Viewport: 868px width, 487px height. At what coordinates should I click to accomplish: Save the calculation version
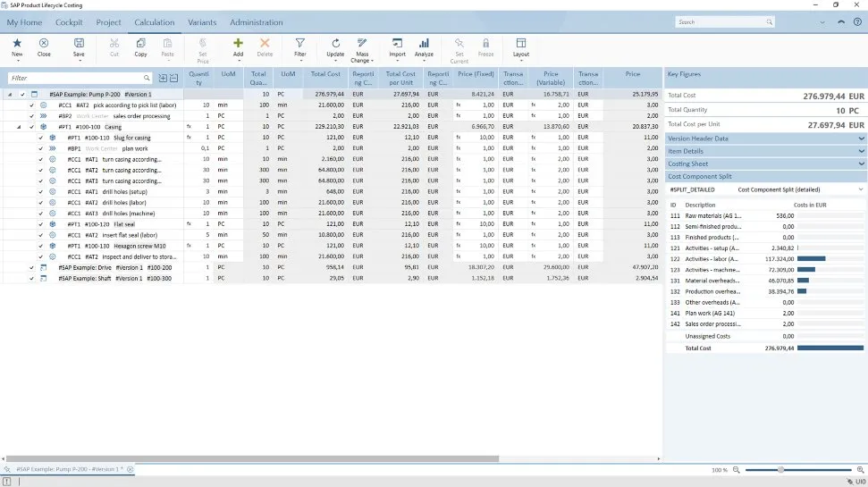[x=79, y=43]
